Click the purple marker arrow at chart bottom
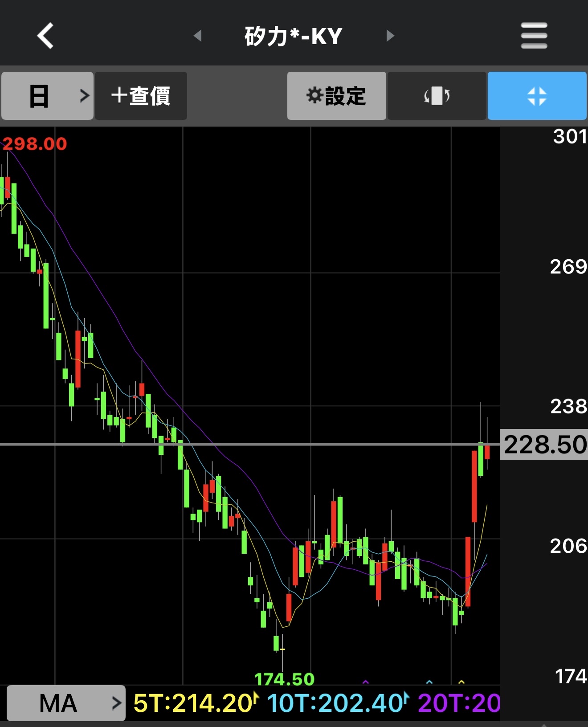Image resolution: width=588 pixels, height=727 pixels. pos(366,682)
